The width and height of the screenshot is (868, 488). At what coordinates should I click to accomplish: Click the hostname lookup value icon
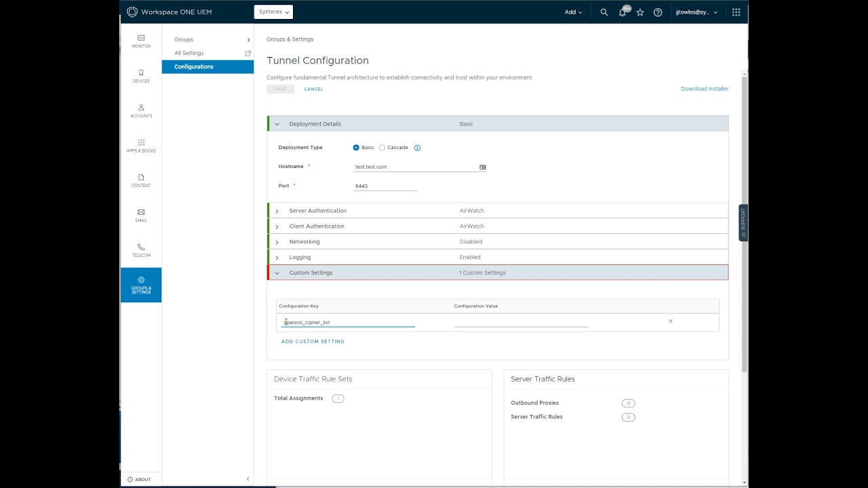pyautogui.click(x=483, y=167)
